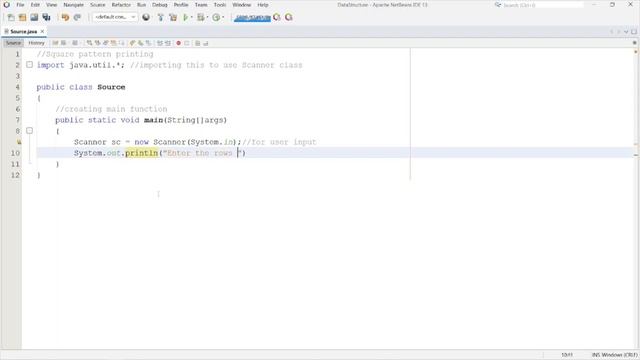Collapse the code fold at line 8
The width and height of the screenshot is (640, 360).
coord(29,130)
